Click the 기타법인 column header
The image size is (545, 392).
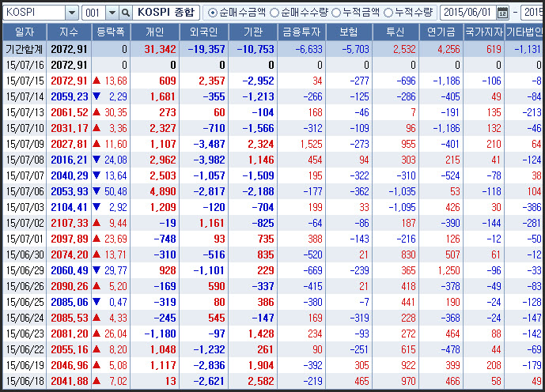(x=524, y=32)
